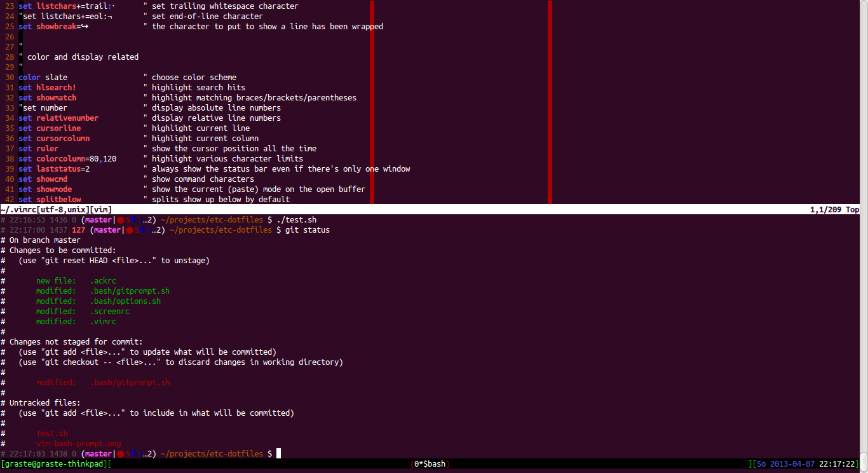Click the white shell cursor block
The height and width of the screenshot is (473, 868).
278,453
